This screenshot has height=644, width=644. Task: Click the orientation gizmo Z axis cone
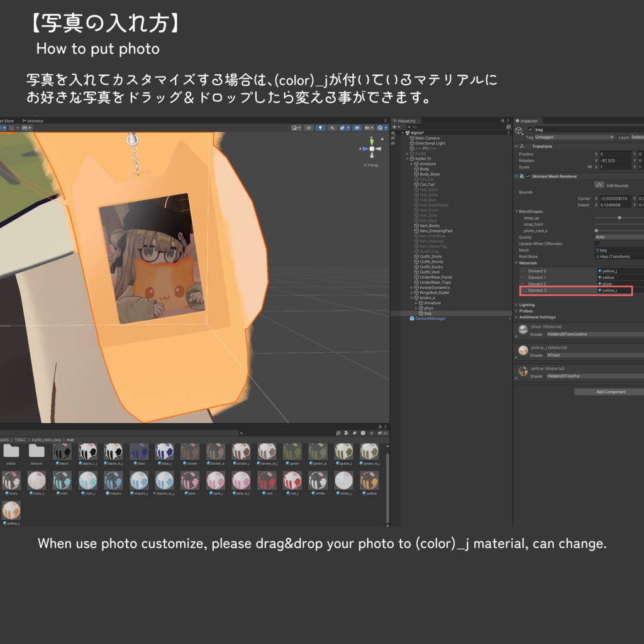[365, 148]
